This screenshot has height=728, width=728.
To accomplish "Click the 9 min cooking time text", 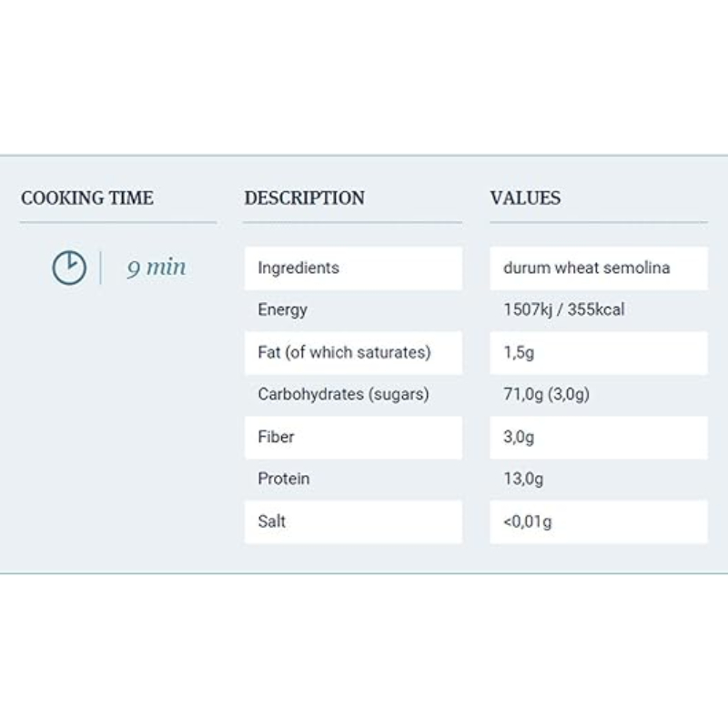I will (156, 268).
